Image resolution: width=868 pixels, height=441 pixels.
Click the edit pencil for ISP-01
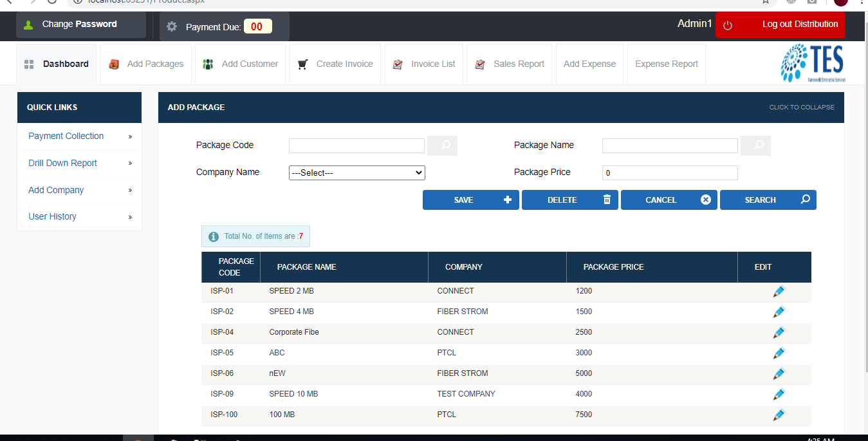coord(779,292)
